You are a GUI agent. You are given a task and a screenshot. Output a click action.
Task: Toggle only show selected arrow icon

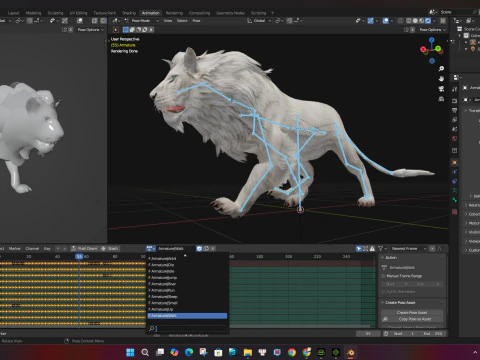(359, 249)
